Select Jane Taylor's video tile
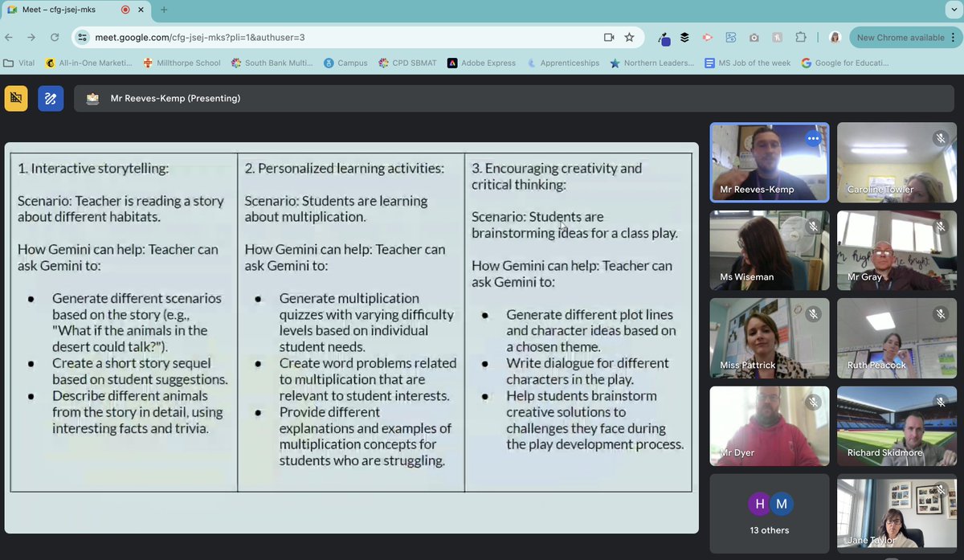Viewport: 964px width, 560px height. tap(897, 513)
